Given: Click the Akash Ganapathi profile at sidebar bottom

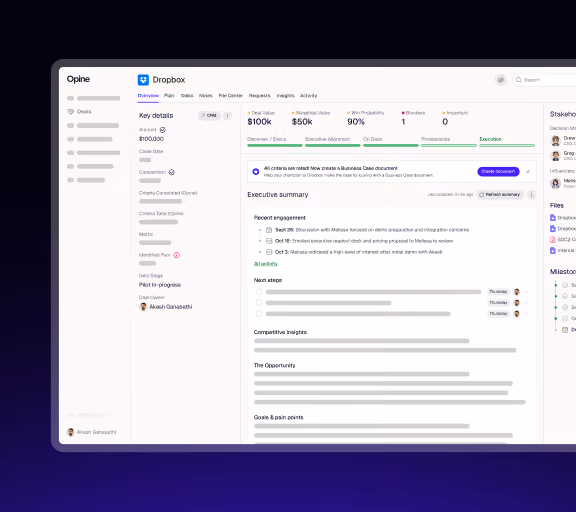Looking at the screenshot, I should pyautogui.click(x=91, y=432).
